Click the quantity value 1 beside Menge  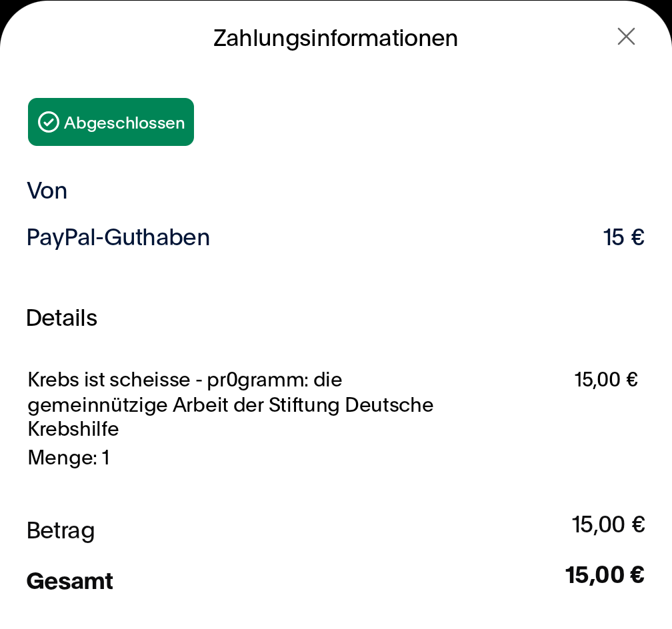tap(105, 458)
